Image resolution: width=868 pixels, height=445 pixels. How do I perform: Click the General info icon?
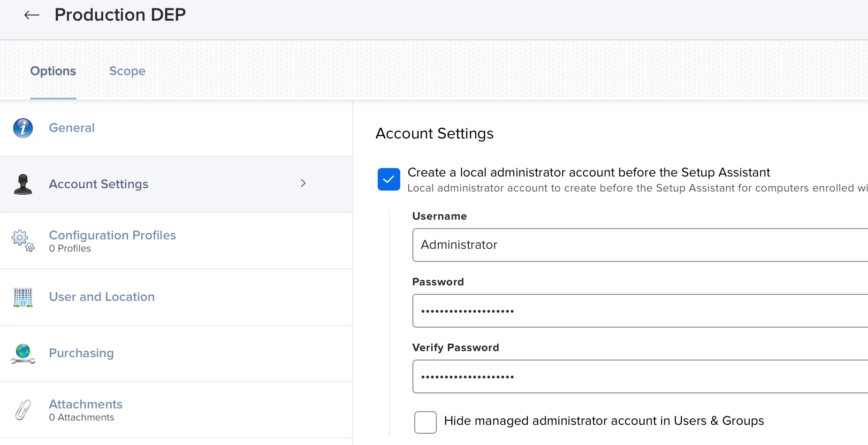(x=23, y=128)
